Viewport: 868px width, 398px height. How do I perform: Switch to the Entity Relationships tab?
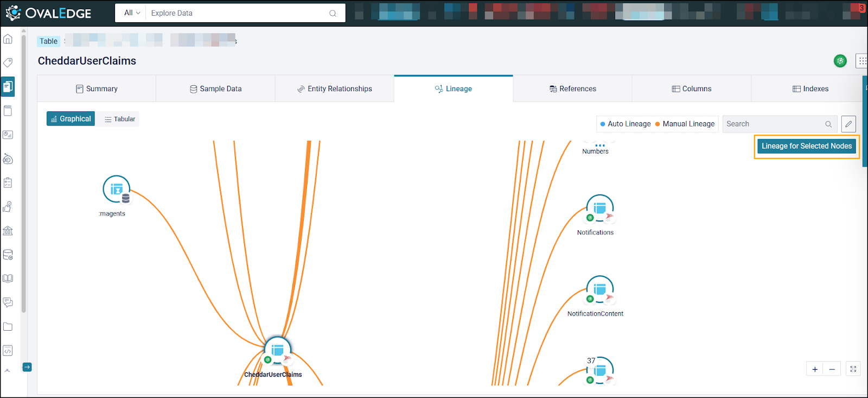click(x=334, y=89)
